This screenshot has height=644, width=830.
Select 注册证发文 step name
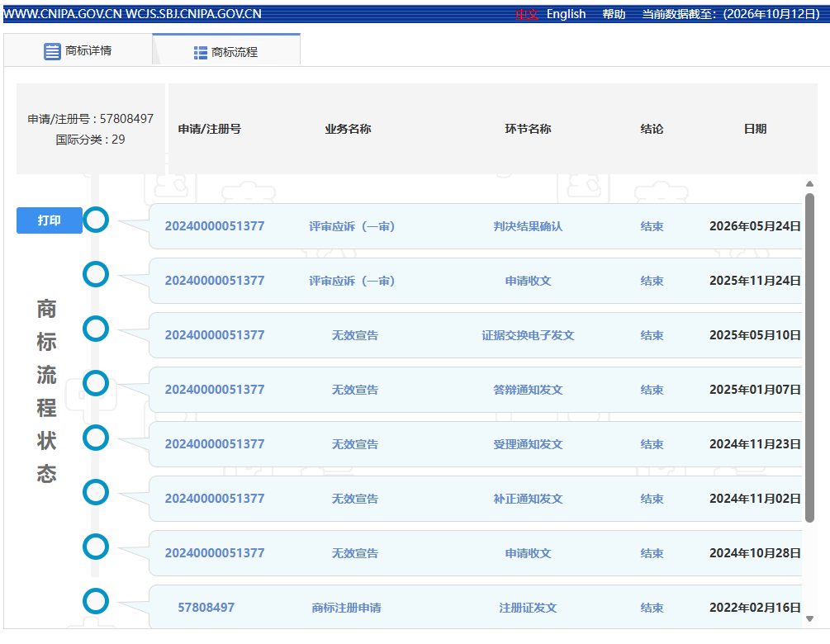528,608
